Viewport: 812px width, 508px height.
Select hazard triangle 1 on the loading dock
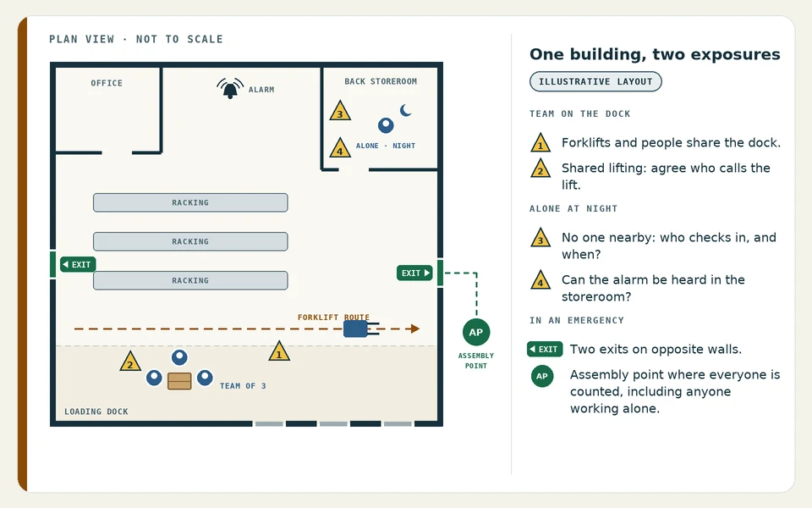pyautogui.click(x=279, y=351)
